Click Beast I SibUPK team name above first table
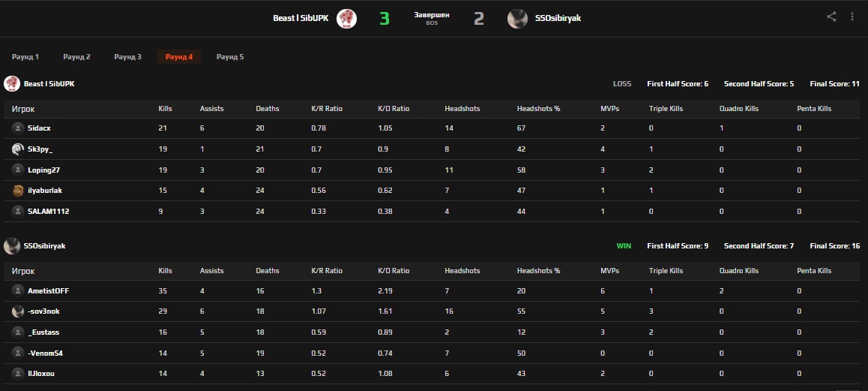The width and height of the screenshot is (868, 391). pos(49,84)
